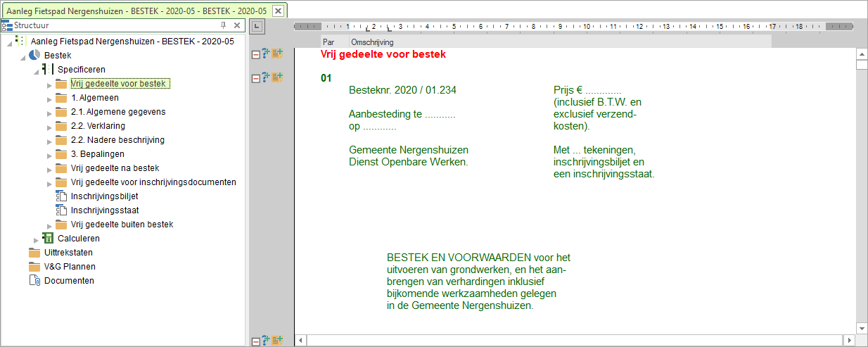Collapse the bottom block with minus box
Screen dimensions: 868x347
pos(255,341)
